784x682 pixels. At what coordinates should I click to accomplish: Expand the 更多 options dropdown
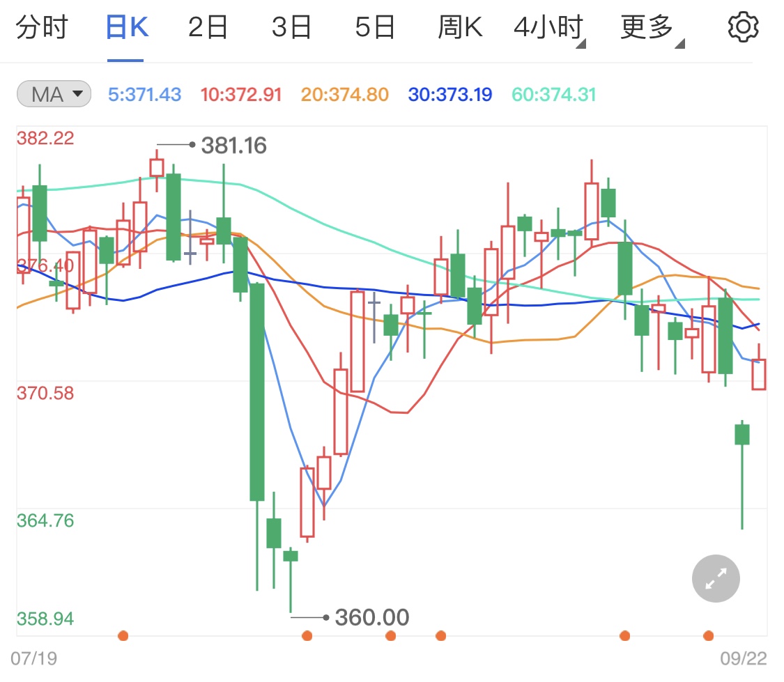[647, 26]
